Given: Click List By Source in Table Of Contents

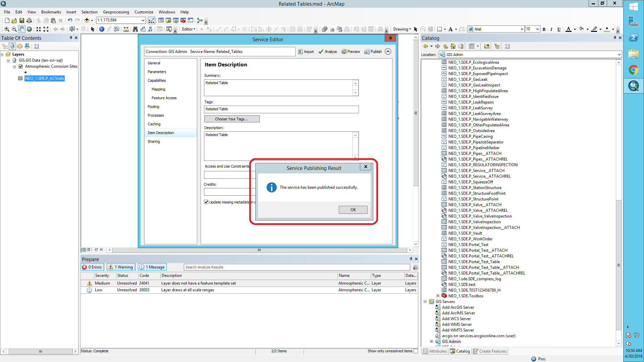Looking at the screenshot, I should [12, 46].
